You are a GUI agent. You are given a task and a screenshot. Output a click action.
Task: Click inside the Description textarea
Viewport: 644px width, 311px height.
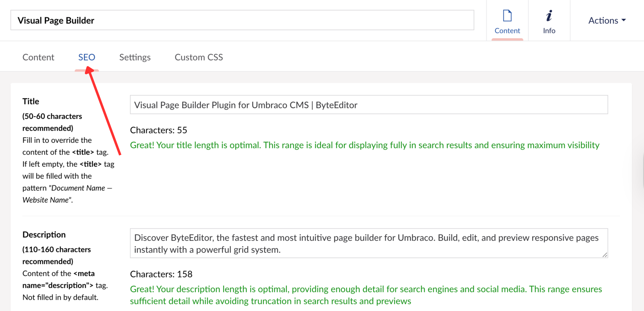coord(368,243)
